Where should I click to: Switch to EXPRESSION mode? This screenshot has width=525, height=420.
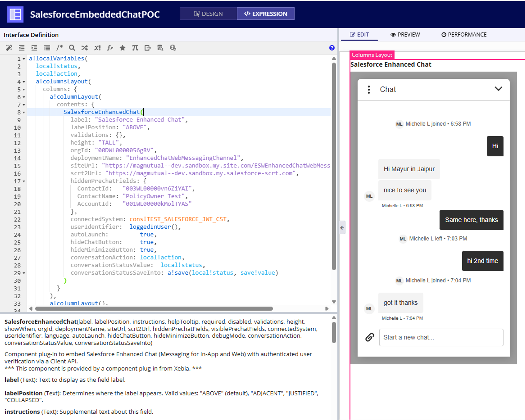265,14
